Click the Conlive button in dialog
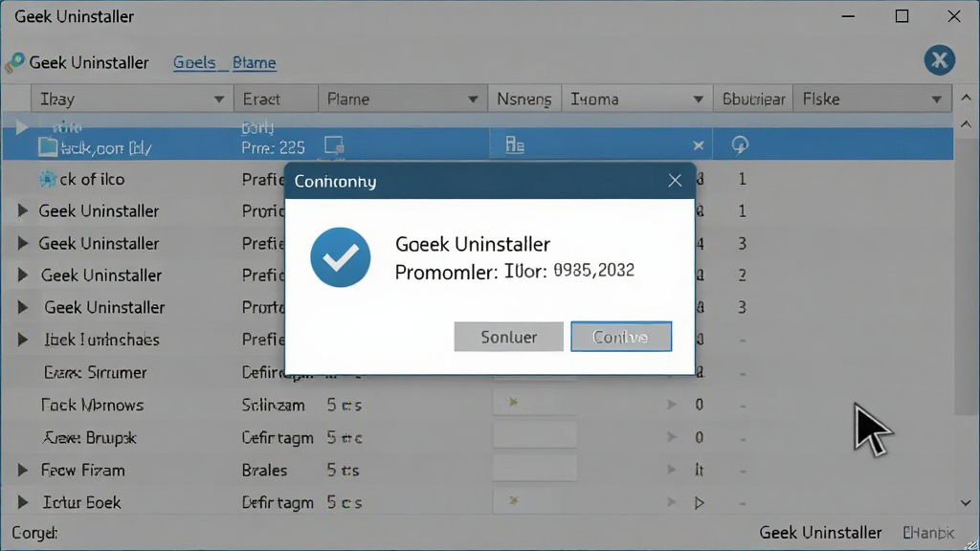The height and width of the screenshot is (551, 980). pyautogui.click(x=620, y=337)
